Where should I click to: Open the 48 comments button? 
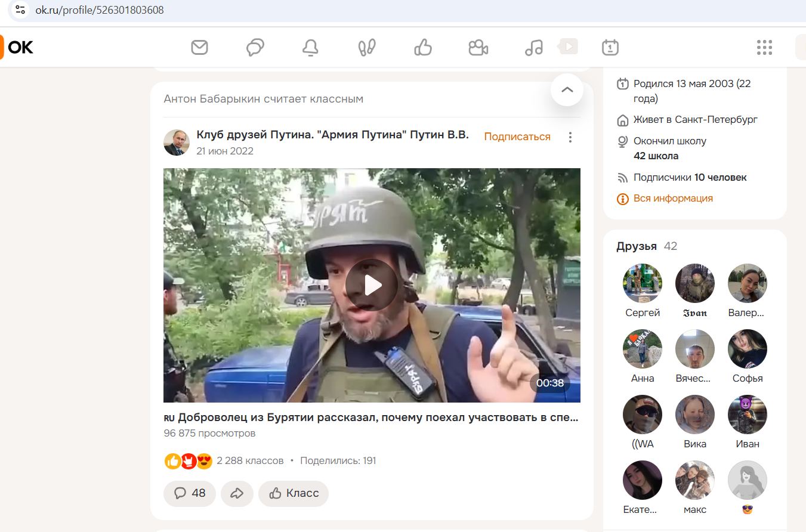190,493
